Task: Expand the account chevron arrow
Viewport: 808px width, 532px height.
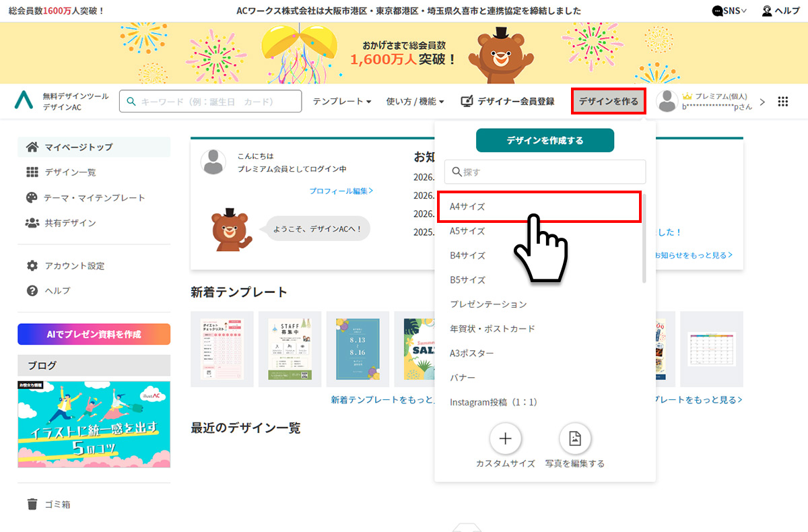Action: click(x=762, y=102)
